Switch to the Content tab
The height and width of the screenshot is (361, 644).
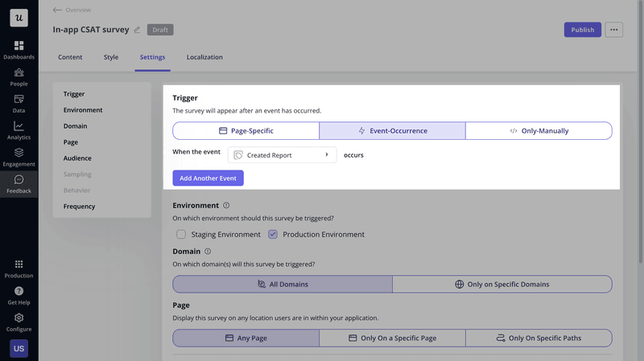pyautogui.click(x=70, y=57)
